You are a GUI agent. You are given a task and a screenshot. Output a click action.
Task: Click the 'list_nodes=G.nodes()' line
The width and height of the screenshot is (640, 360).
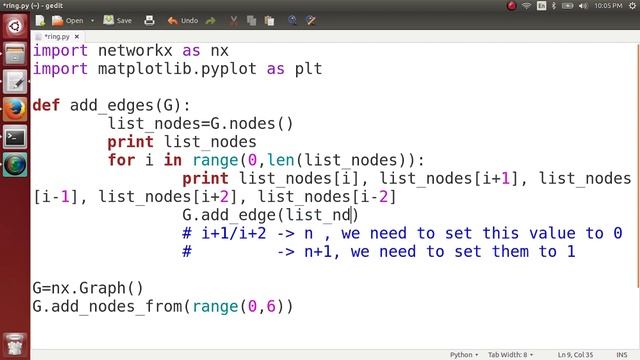(x=200, y=124)
